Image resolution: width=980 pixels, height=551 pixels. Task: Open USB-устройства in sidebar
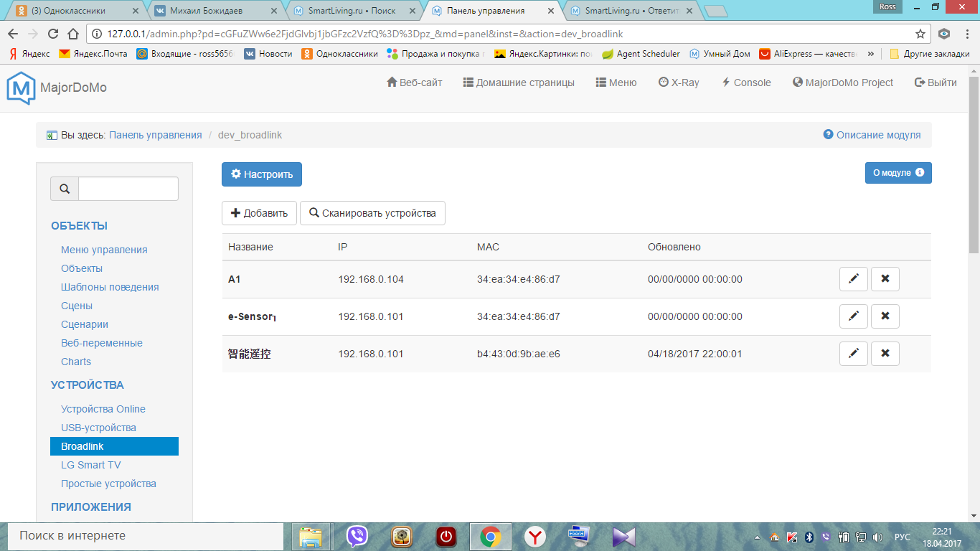tap(98, 428)
